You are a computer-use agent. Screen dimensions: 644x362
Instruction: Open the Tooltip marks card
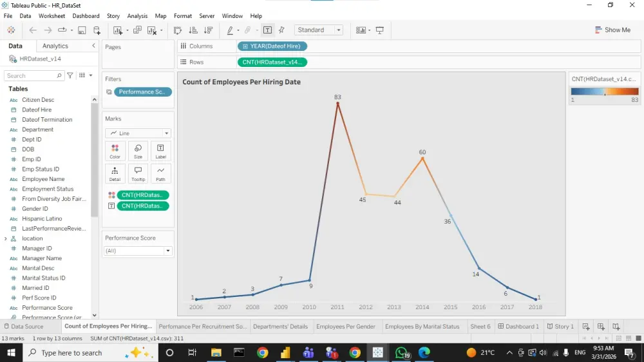138,173
